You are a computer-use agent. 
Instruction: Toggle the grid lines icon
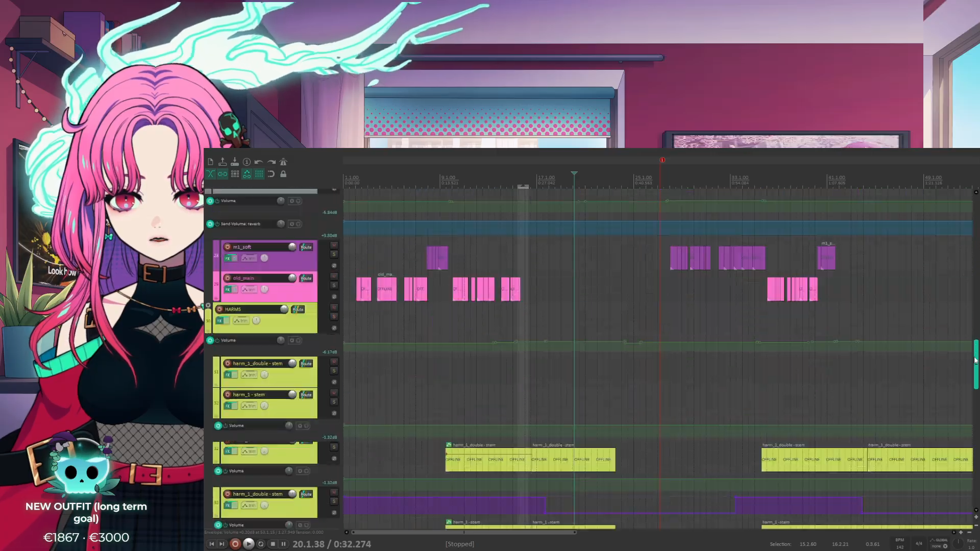(259, 174)
